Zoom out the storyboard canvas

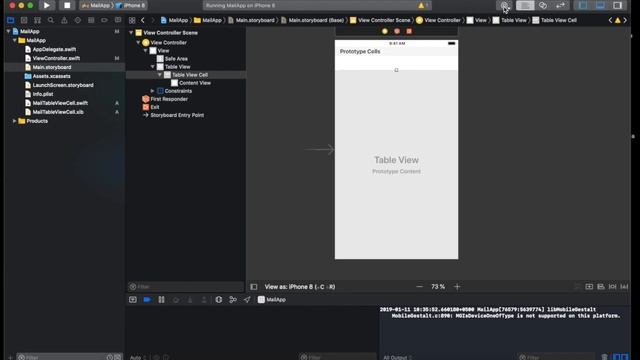tap(419, 287)
